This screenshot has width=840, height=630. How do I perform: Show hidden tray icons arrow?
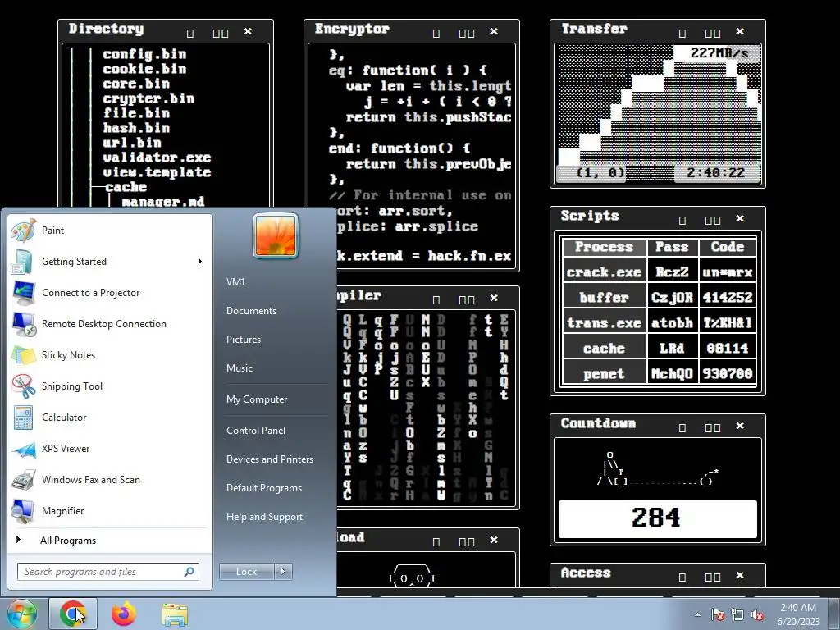point(697,614)
